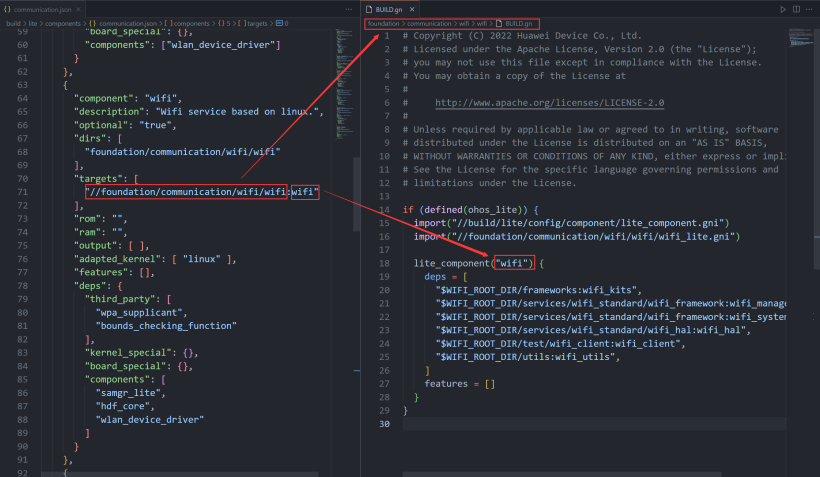820x477 pixels.
Task: Select line number 71 in communication.json
Action: tap(22, 192)
